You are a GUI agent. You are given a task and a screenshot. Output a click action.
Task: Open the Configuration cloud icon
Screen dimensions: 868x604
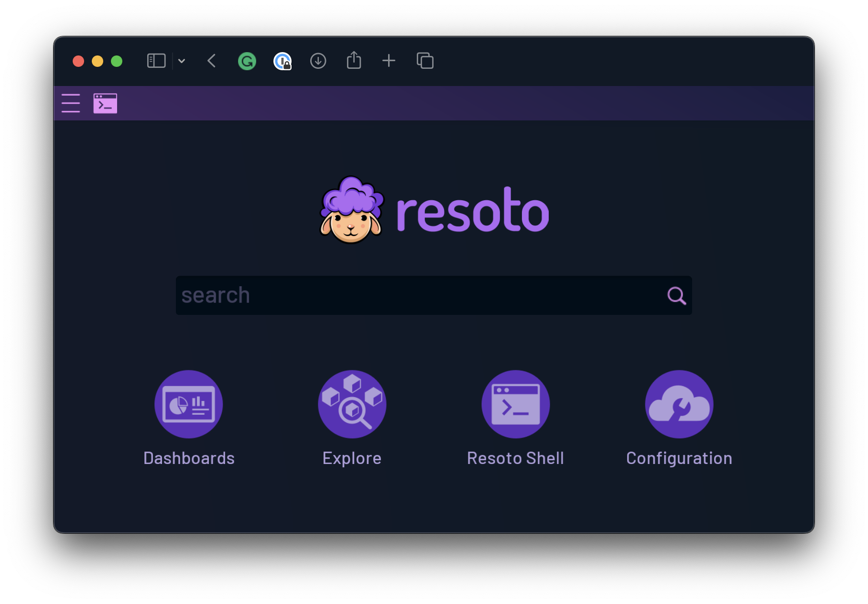tap(679, 404)
